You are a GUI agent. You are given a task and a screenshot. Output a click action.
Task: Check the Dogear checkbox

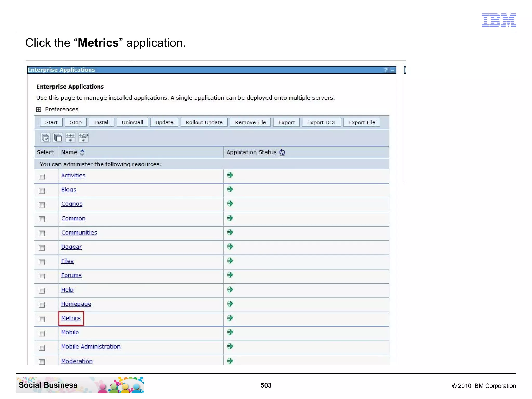tap(42, 248)
